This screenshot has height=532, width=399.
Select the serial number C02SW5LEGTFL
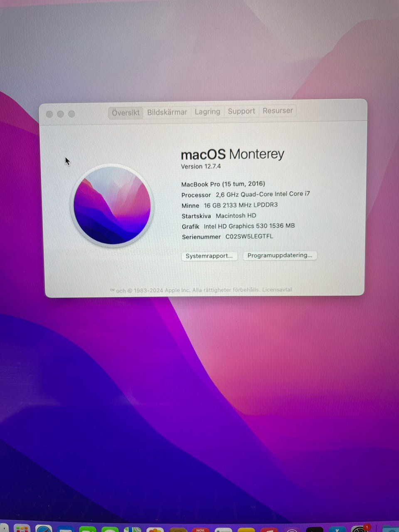(249, 236)
